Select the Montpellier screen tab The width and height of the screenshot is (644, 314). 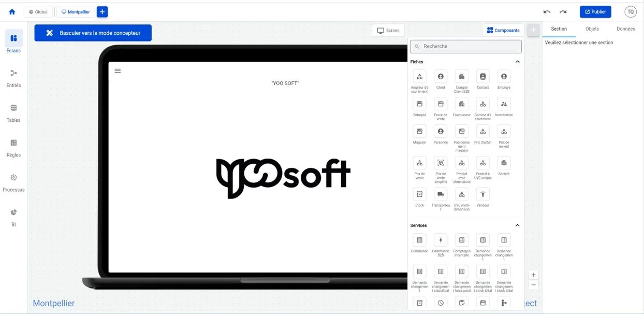coord(76,12)
